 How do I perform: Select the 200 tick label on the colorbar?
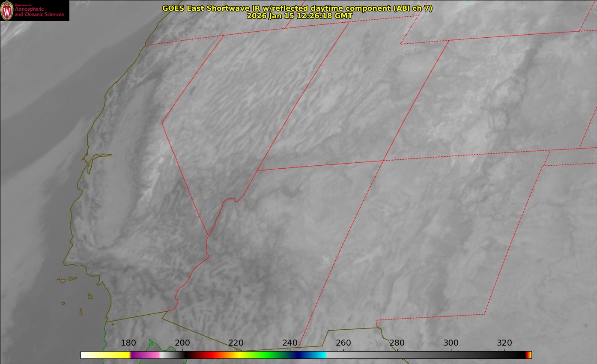point(182,343)
